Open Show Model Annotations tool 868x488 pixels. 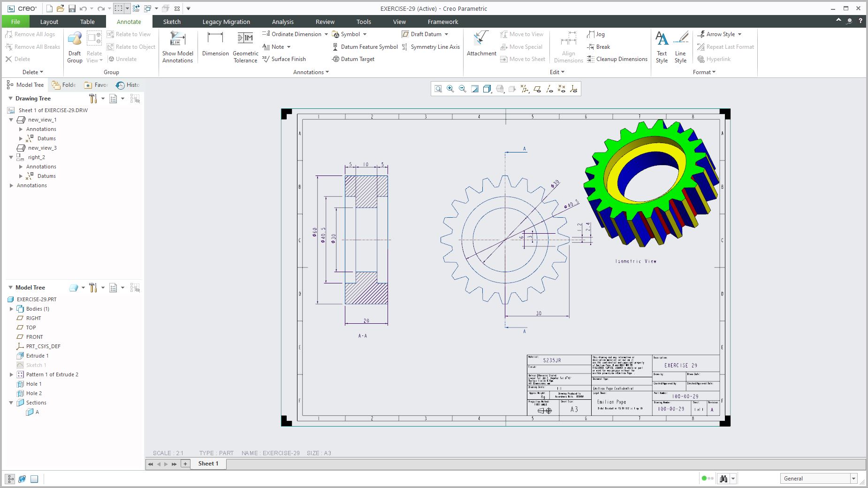point(178,47)
